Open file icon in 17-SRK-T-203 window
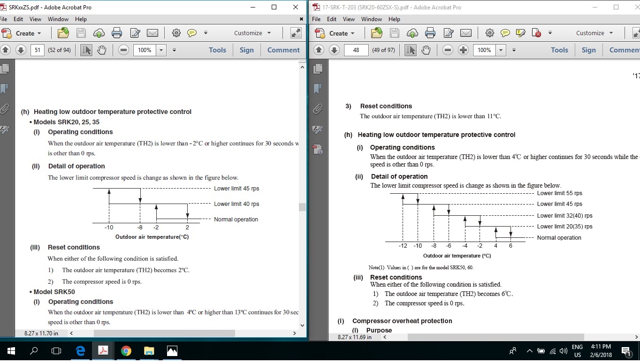This screenshot has height=364, width=640. [376, 33]
